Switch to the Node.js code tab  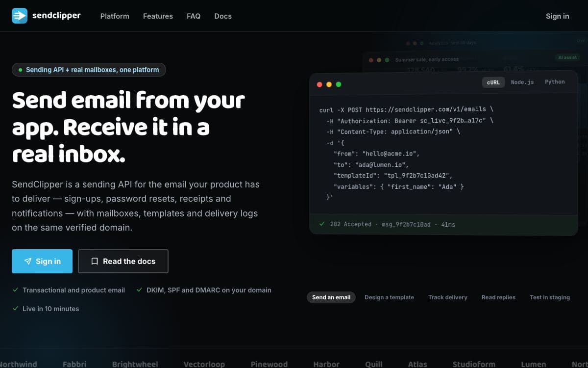tap(522, 82)
